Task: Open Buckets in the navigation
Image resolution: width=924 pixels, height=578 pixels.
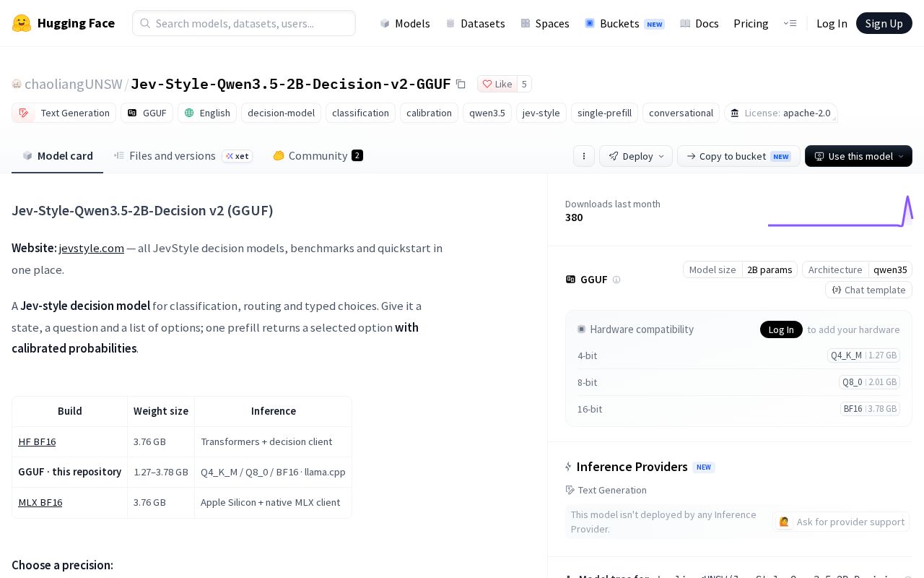Action: point(624,23)
